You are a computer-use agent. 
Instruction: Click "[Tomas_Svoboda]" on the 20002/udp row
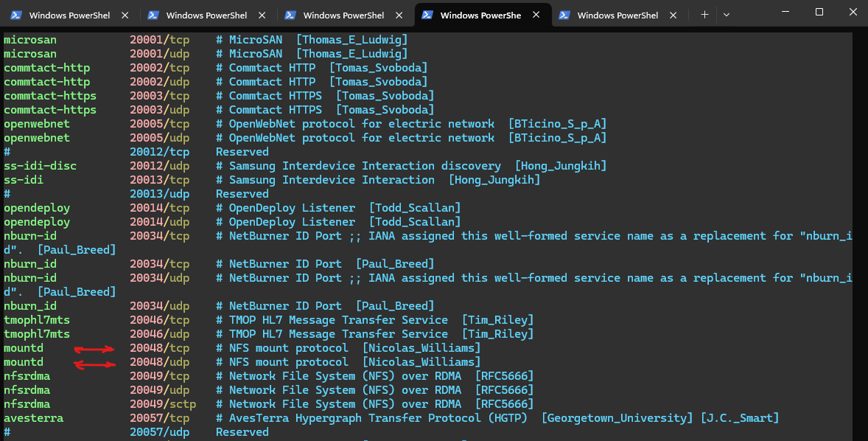click(379, 82)
